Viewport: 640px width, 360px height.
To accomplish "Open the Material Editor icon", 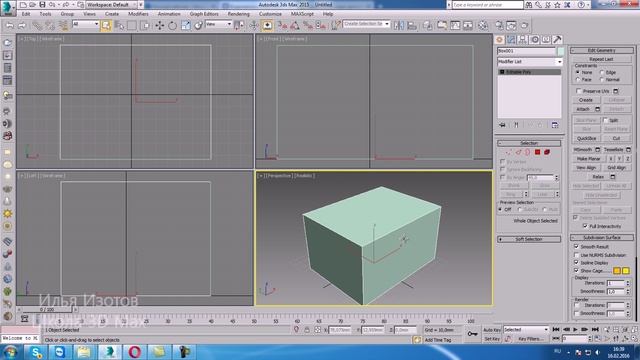I will coord(483,25).
